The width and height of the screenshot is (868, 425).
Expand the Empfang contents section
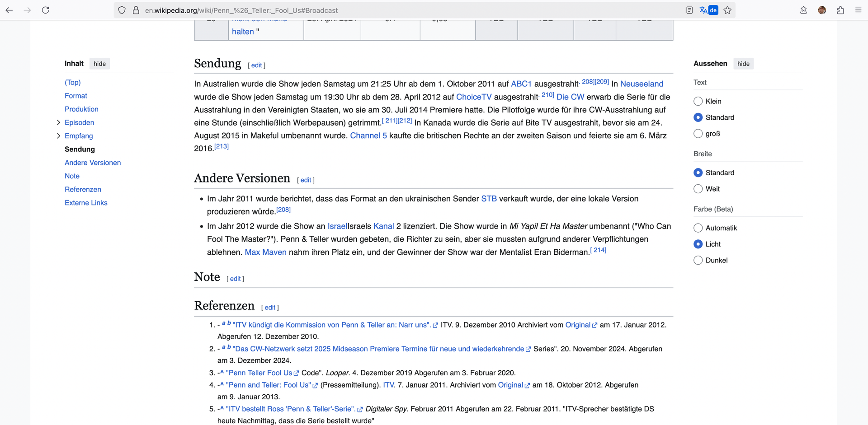58,136
